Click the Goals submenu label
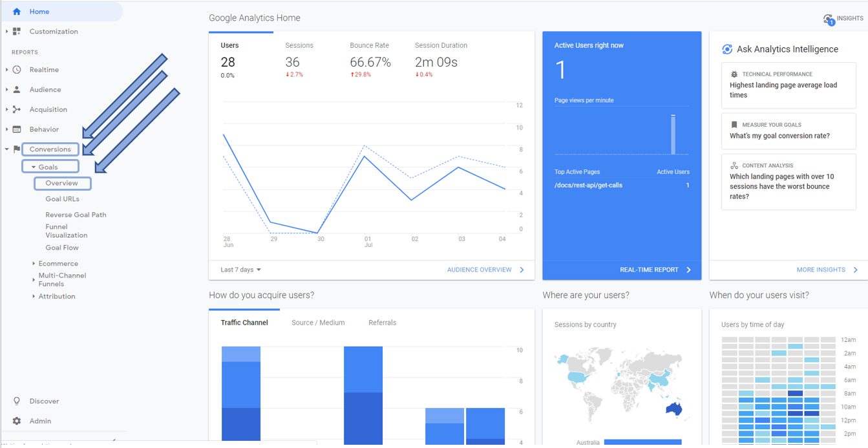The width and height of the screenshot is (868, 448). coord(48,167)
